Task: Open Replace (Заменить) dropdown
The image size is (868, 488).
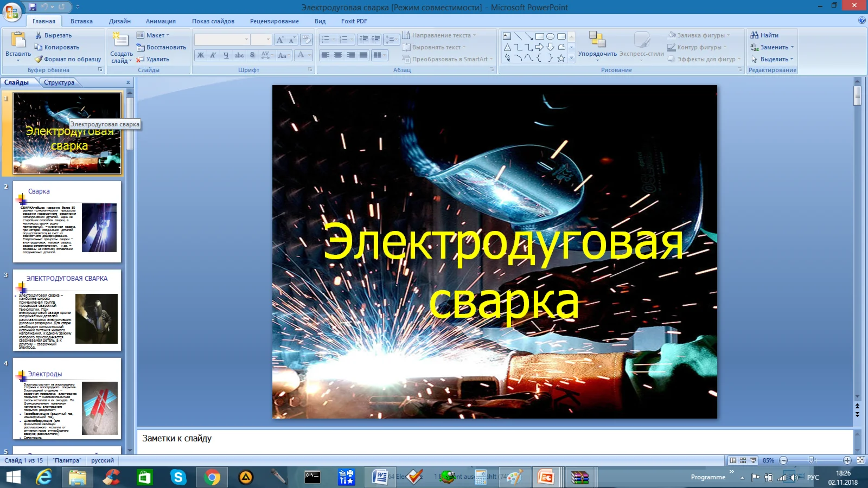Action: pos(772,47)
